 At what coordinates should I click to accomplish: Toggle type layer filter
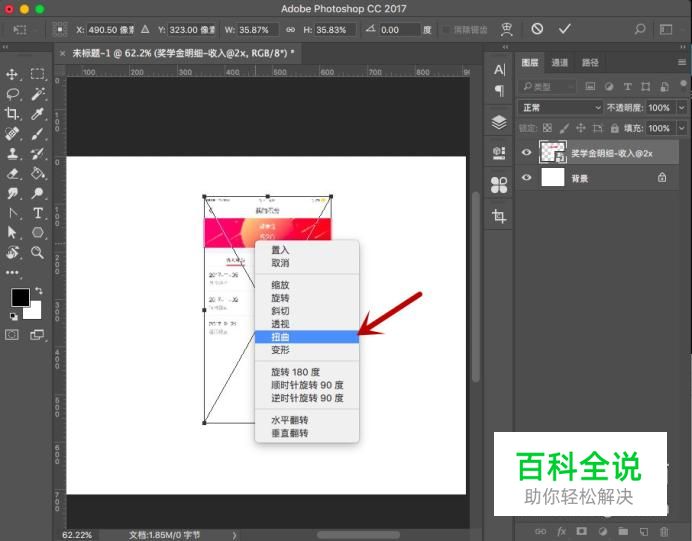(x=628, y=86)
